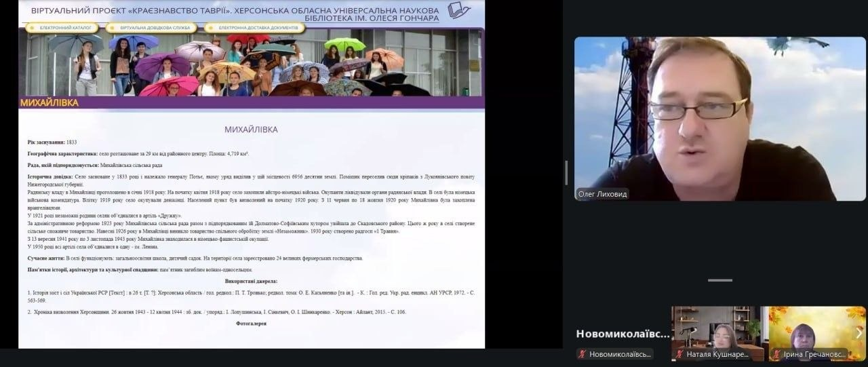Viewport: 868px width, 367px height.
Task: Select Ірина Гречановс… video thumbnail
Action: [816, 332]
